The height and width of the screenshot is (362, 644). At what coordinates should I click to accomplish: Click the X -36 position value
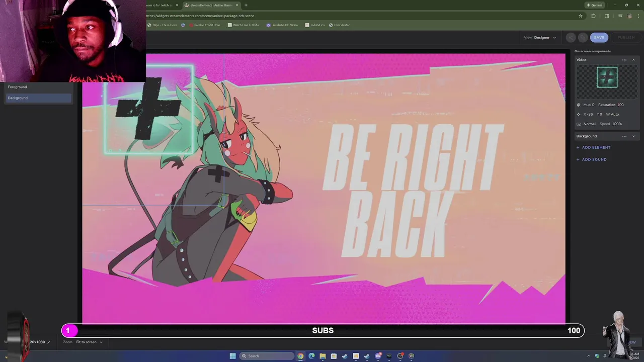(x=588, y=114)
